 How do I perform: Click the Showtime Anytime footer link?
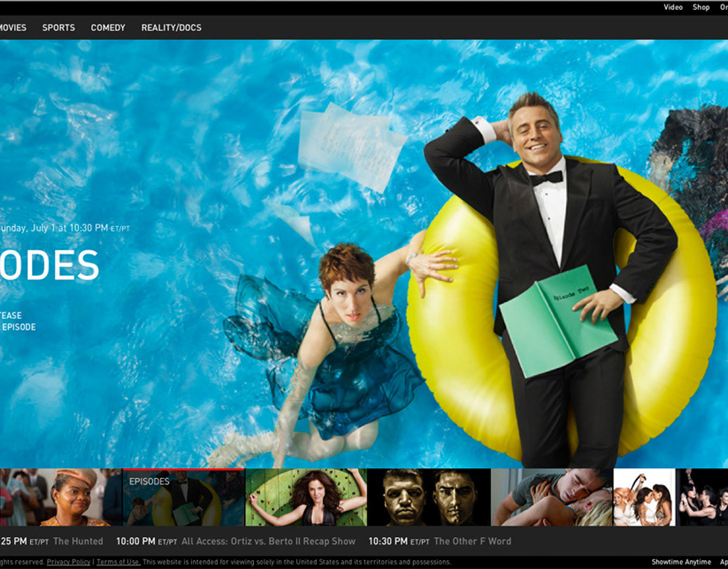coord(681,562)
